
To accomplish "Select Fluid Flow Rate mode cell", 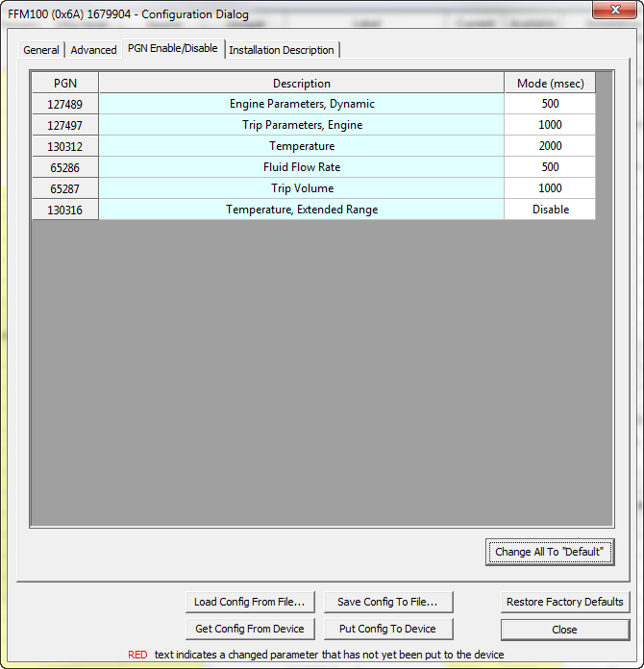I will pyautogui.click(x=550, y=167).
